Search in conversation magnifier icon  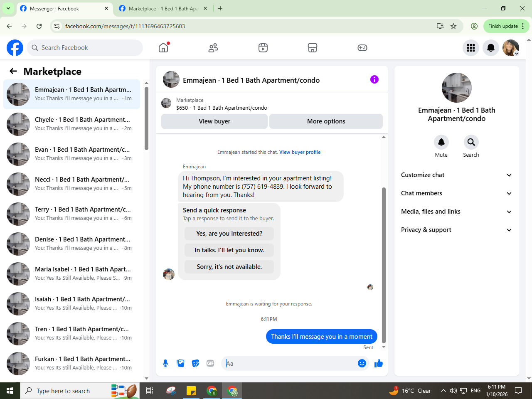coord(471,142)
